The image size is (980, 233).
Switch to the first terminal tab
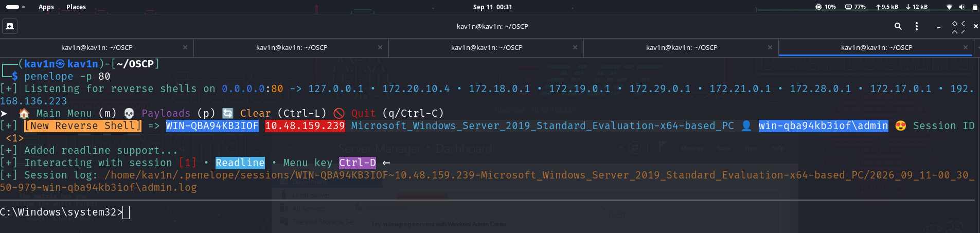click(97, 47)
